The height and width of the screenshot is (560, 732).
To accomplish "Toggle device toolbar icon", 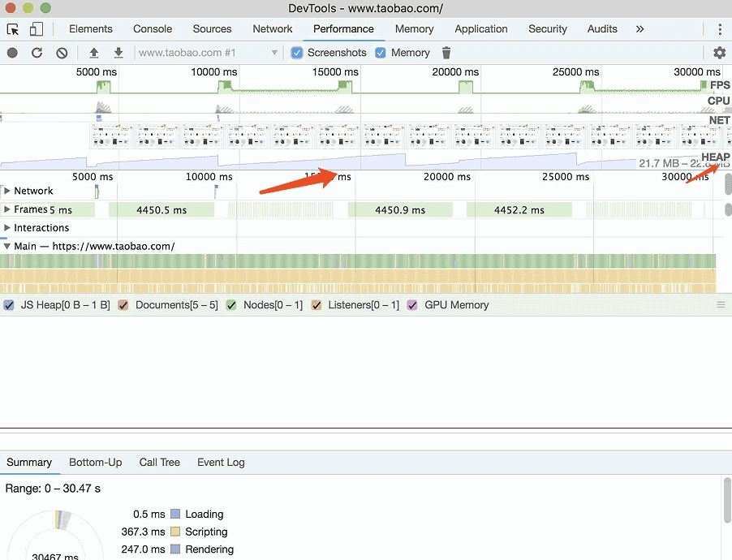I will [37, 29].
